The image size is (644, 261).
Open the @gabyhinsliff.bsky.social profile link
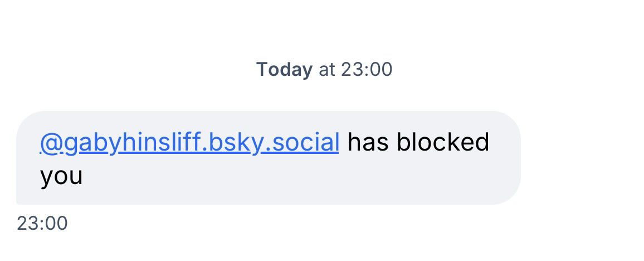[189, 143]
